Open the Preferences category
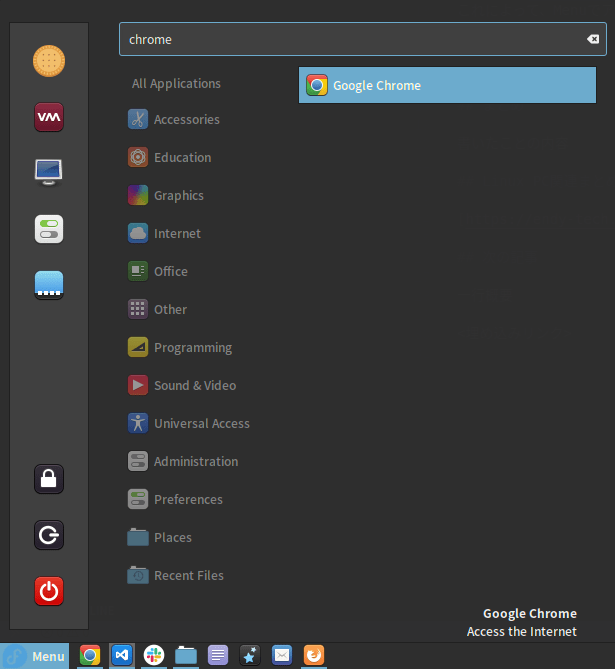 pyautogui.click(x=175, y=499)
